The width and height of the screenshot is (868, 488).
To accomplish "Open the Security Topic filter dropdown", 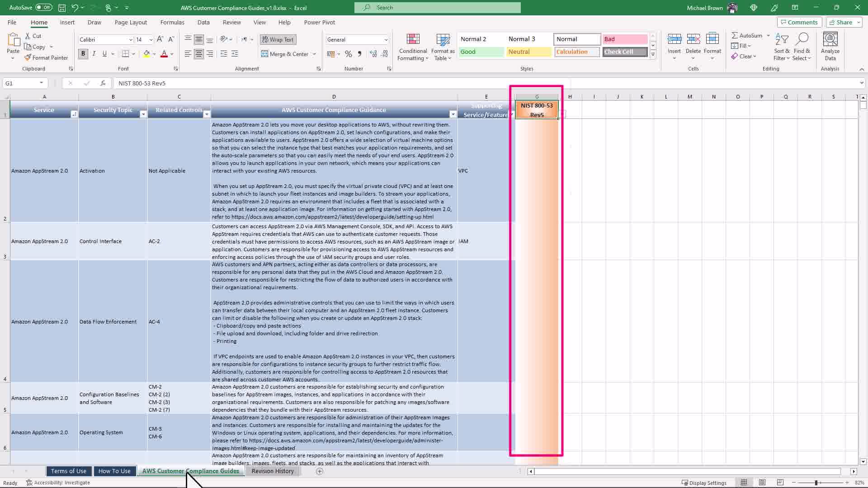I will click(143, 114).
